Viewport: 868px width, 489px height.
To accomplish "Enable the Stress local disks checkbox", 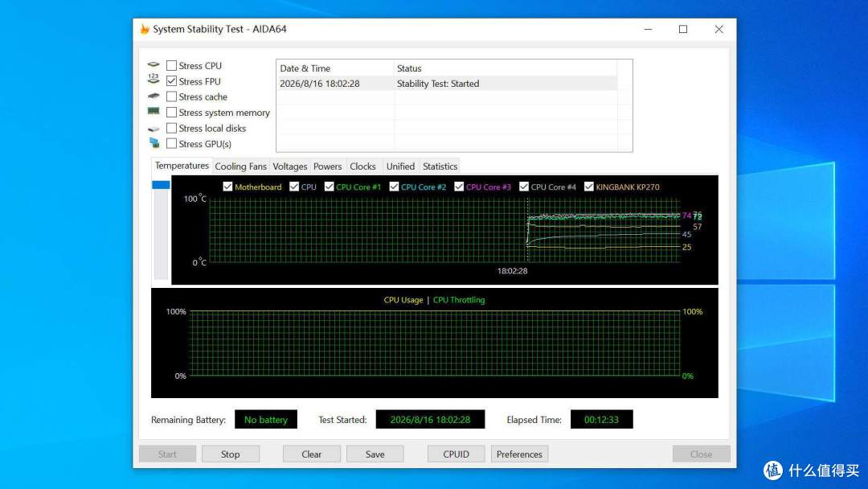I will tap(172, 128).
